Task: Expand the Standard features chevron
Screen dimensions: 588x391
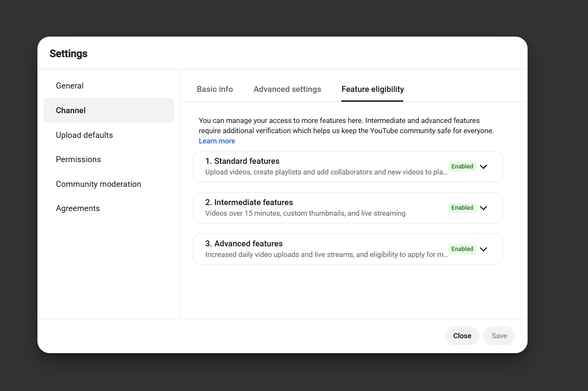Action: coord(483,167)
